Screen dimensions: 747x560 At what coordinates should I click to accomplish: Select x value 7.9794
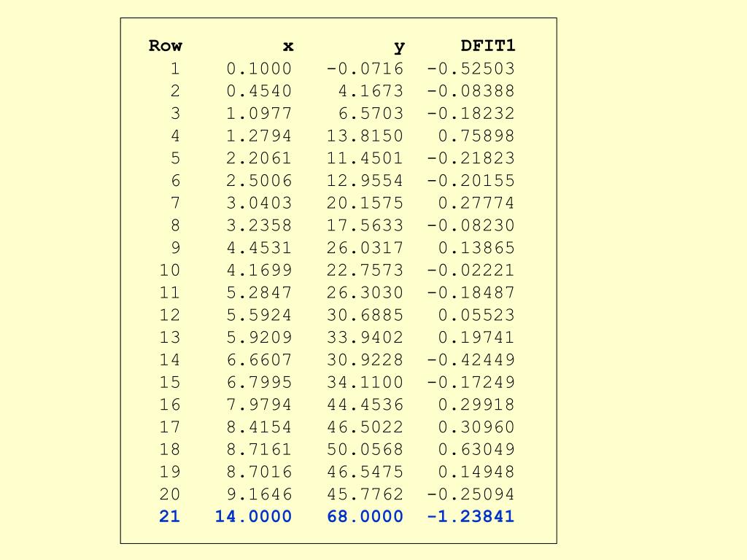259,404
